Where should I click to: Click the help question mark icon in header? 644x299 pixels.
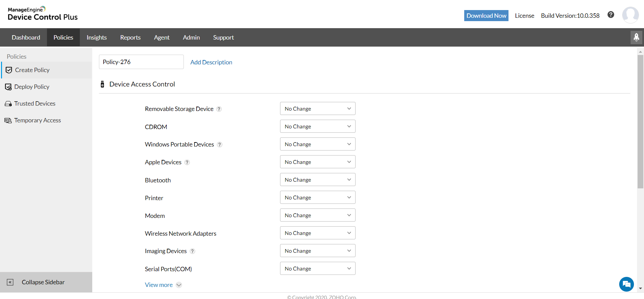(x=611, y=15)
